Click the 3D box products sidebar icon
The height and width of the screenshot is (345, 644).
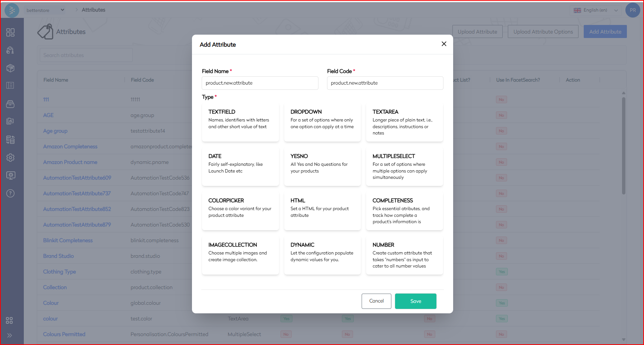pos(10,68)
